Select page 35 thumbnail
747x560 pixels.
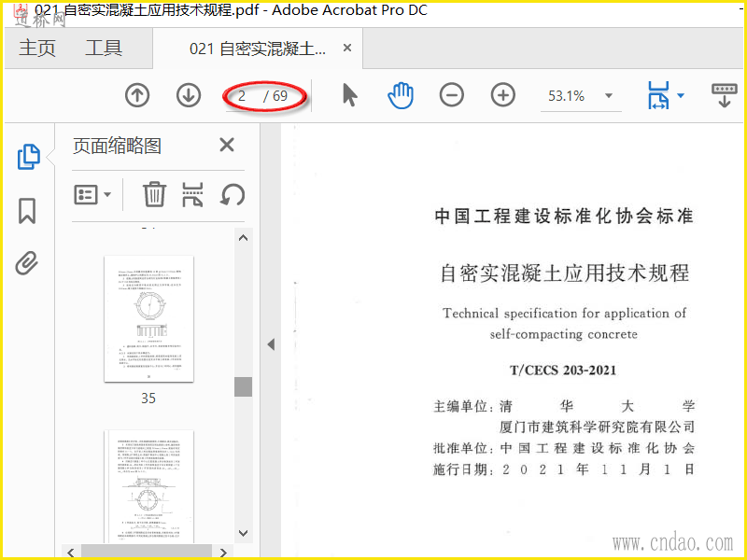(149, 318)
